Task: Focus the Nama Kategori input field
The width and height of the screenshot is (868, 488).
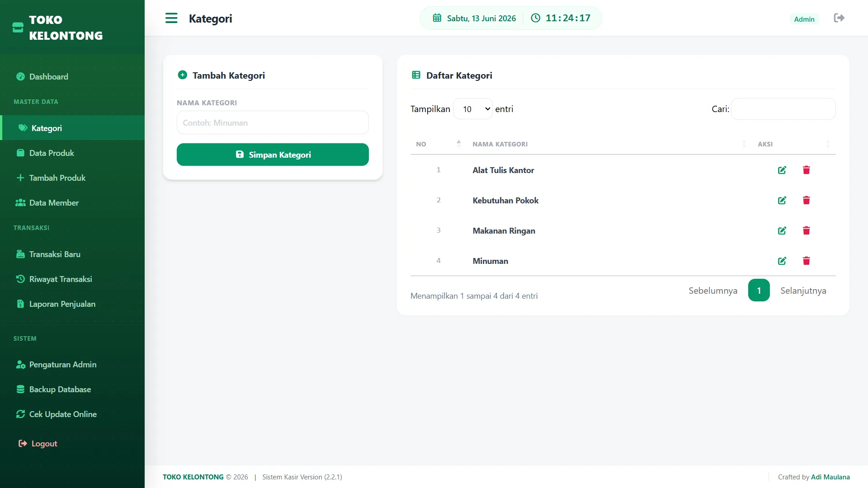Action: pos(273,122)
